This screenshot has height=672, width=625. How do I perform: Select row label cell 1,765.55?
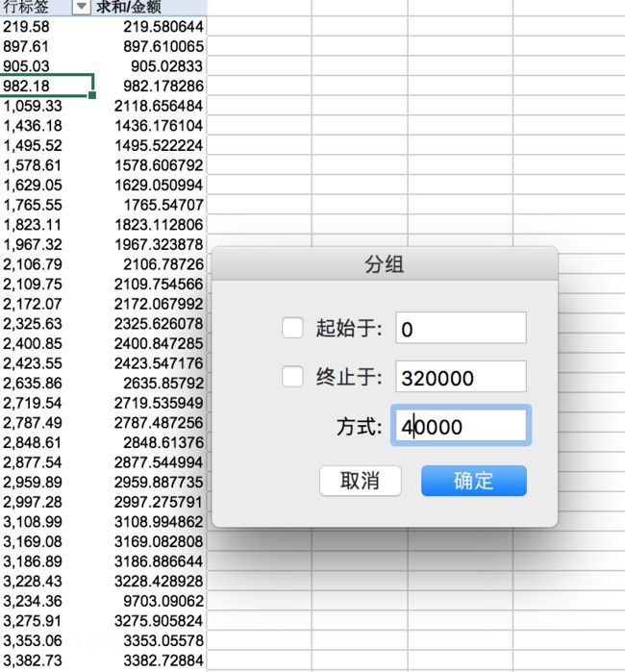pyautogui.click(x=47, y=205)
